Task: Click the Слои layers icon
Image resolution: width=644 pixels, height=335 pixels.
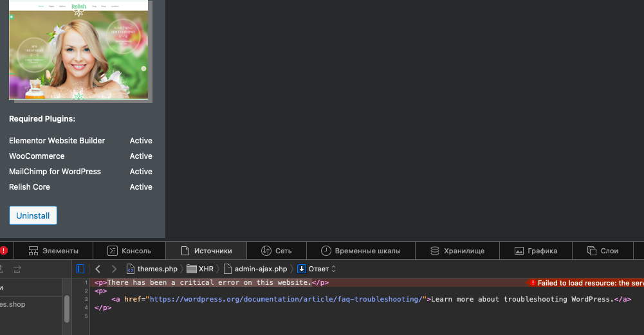Action: [x=591, y=251]
